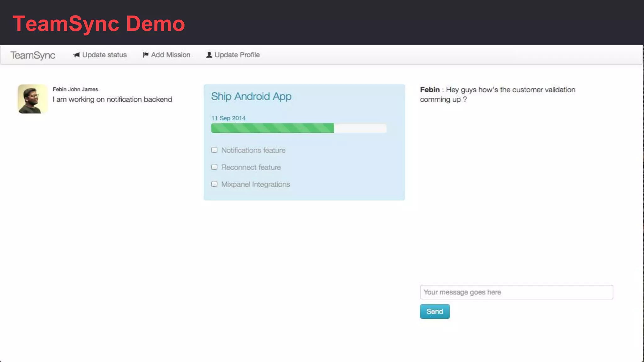
Task: Click Febin John James profile picture
Action: coord(33,99)
